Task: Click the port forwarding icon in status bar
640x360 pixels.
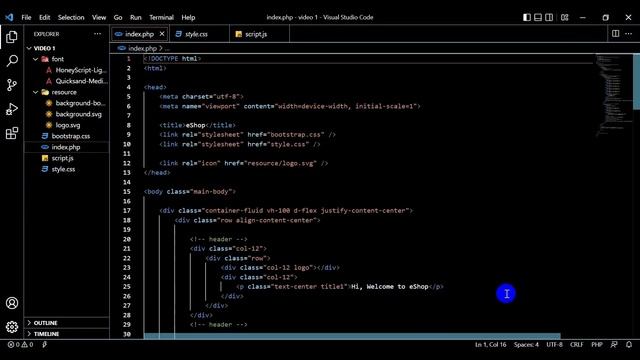Action: tap(44, 344)
